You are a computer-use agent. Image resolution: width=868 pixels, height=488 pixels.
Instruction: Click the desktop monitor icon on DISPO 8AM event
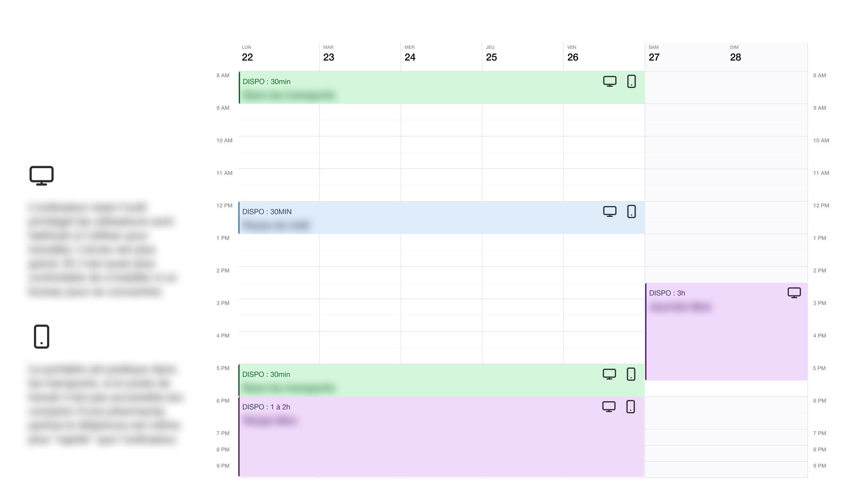click(x=609, y=81)
